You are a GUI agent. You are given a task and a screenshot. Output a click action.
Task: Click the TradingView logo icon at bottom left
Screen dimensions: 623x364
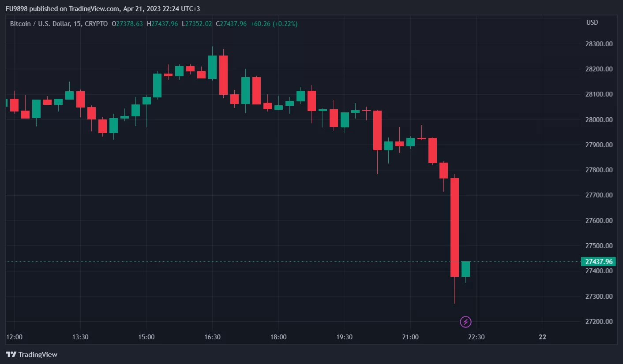point(11,354)
